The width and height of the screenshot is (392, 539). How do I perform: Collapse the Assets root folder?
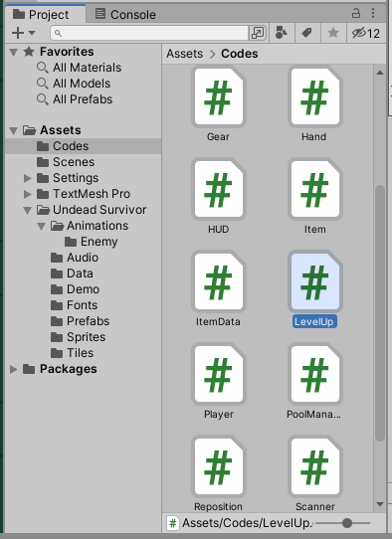[13, 130]
